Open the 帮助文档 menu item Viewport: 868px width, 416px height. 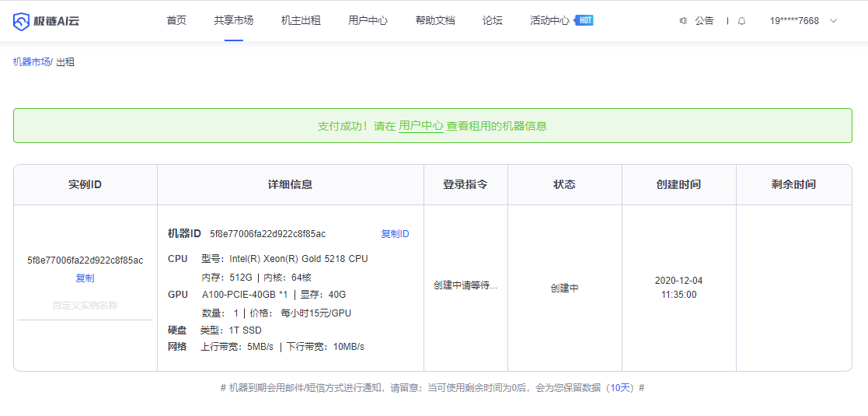click(435, 21)
